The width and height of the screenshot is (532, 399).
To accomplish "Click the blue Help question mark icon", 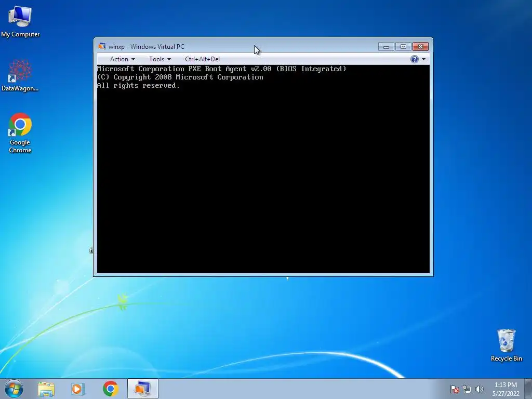I will pyautogui.click(x=414, y=59).
